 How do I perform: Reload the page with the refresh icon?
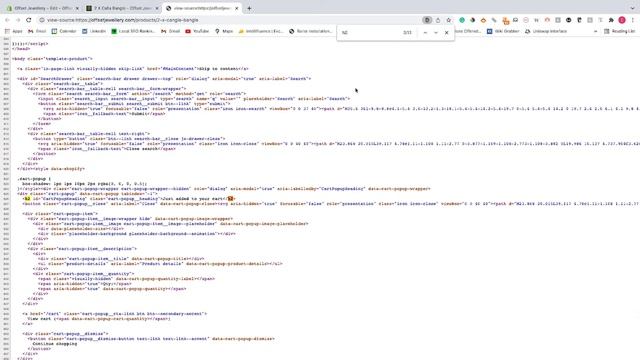coord(29,20)
